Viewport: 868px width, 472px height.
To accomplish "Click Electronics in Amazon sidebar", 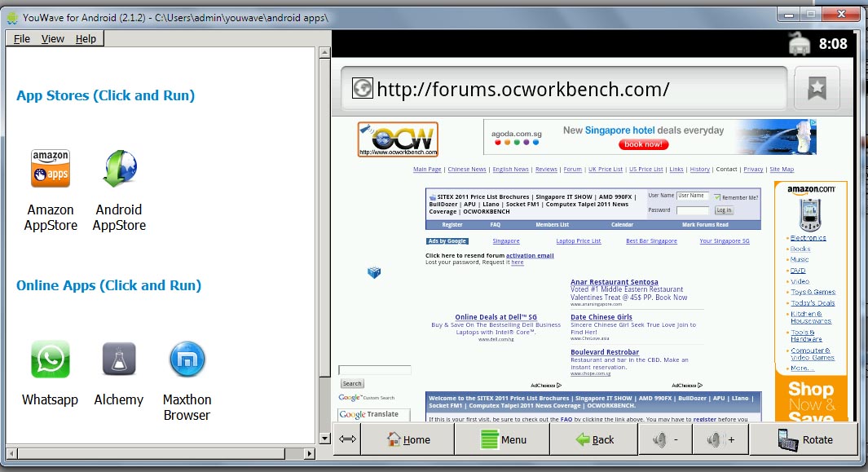I will click(809, 238).
